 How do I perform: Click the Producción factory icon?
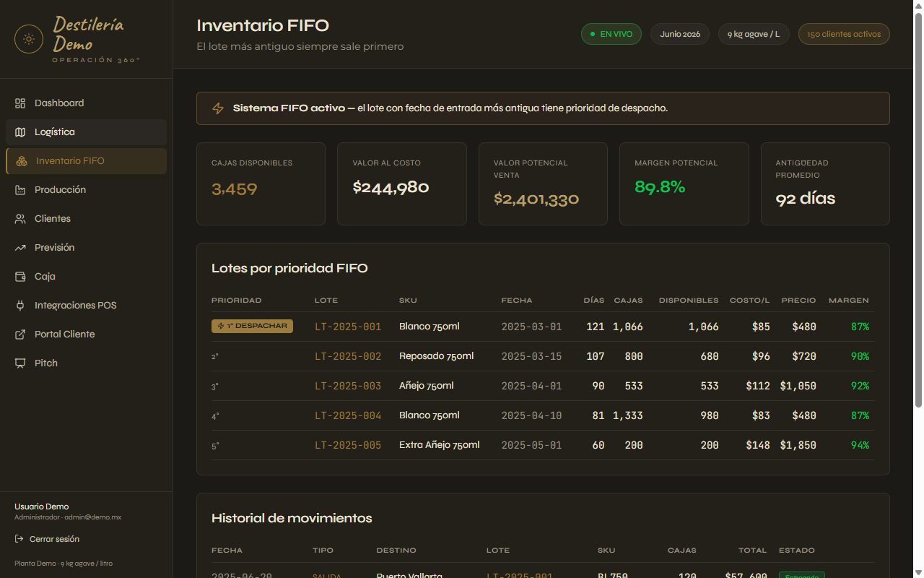coord(20,190)
